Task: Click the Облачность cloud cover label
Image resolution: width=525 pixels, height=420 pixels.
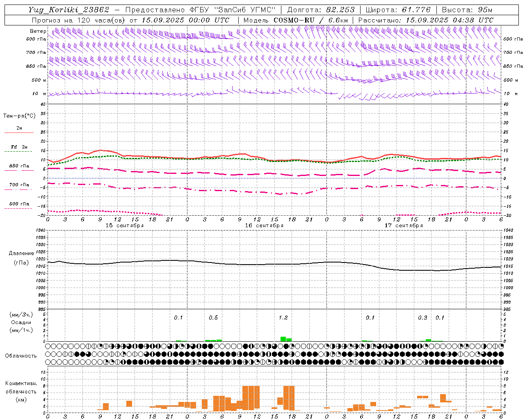Action: [x=21, y=356]
